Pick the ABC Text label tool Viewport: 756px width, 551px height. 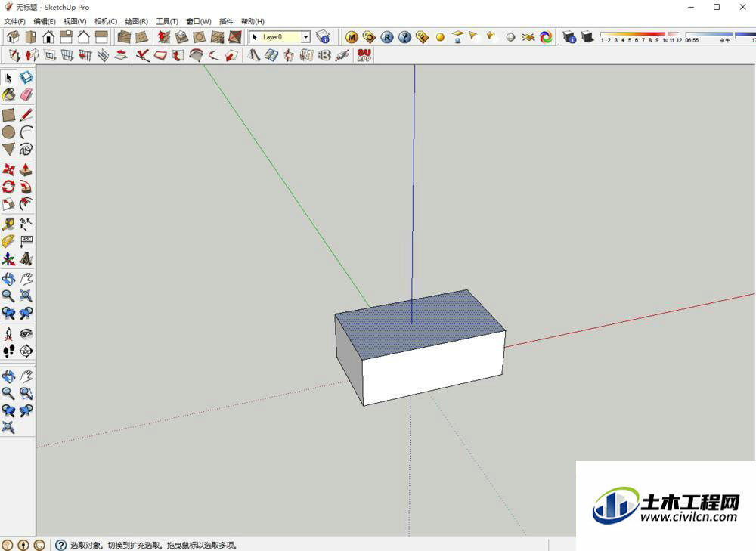[26, 241]
